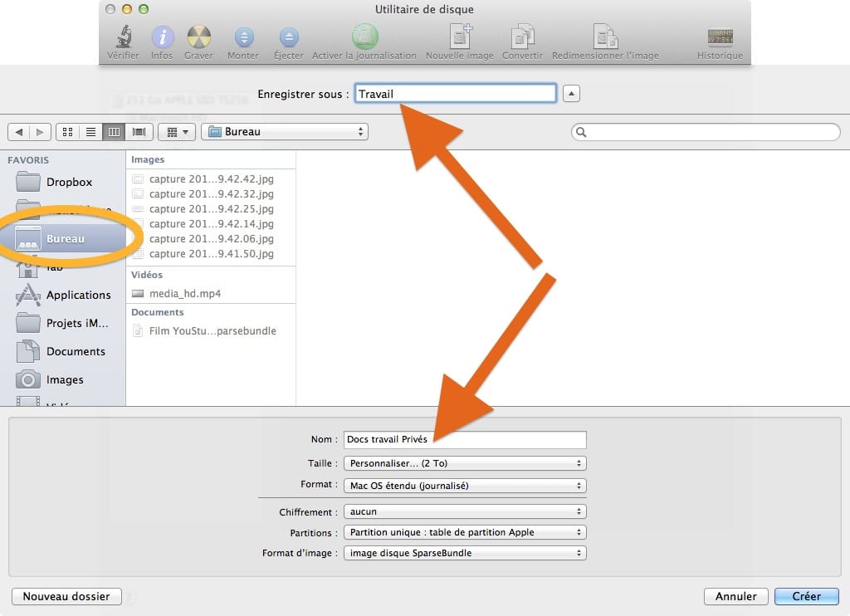This screenshot has width=850, height=616.
Task: Select file capture 201...9.42.32.jpg
Action: 211,193
